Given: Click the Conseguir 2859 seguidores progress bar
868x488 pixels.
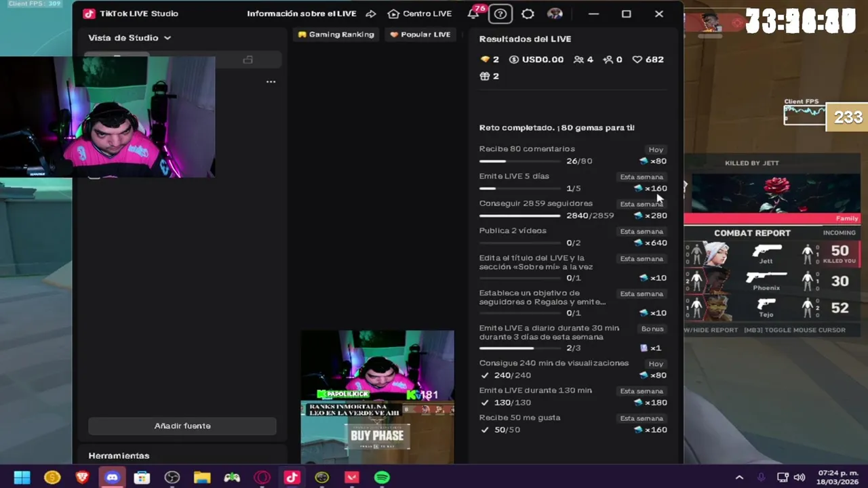Looking at the screenshot, I should (x=519, y=216).
